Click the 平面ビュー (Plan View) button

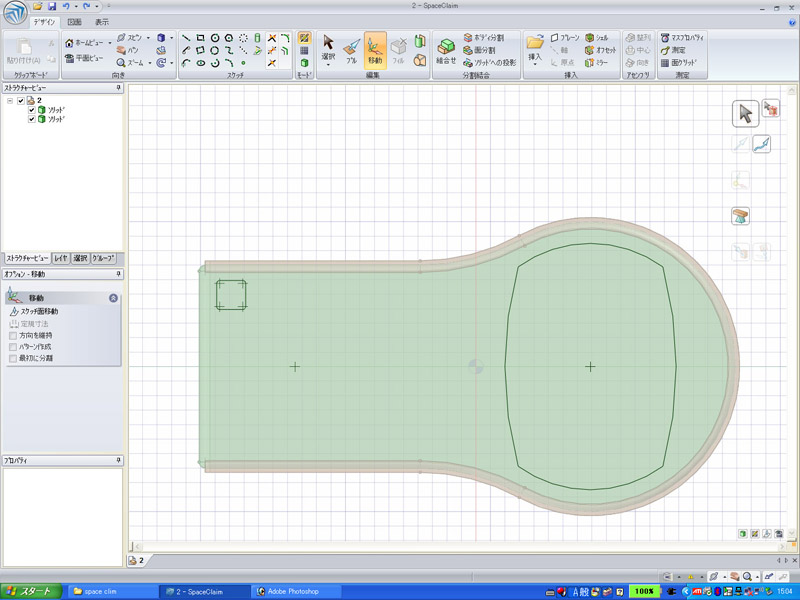click(83, 58)
